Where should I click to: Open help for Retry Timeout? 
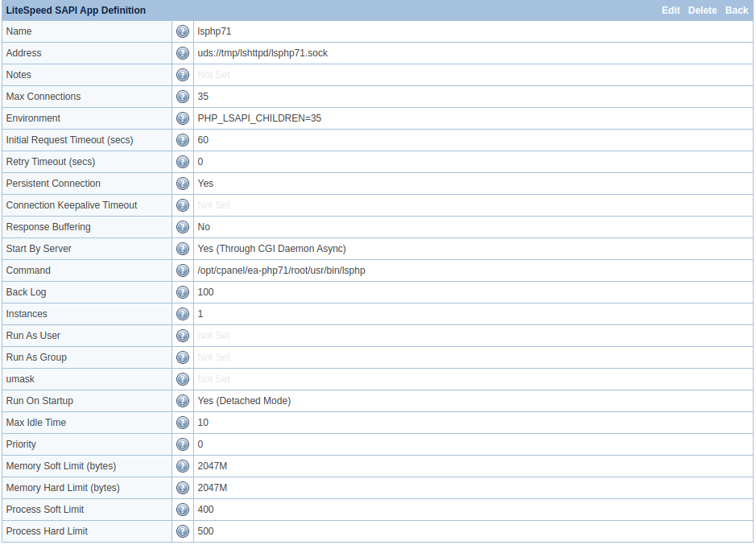[x=183, y=161]
